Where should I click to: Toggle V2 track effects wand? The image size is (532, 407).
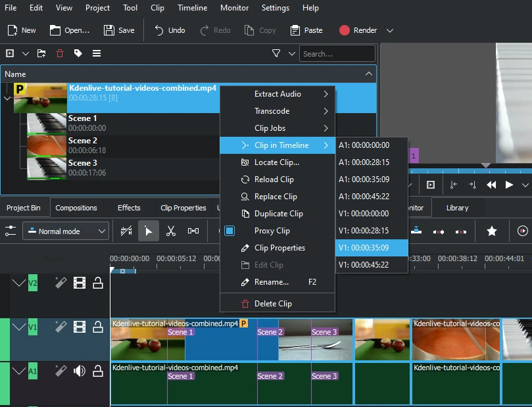point(61,283)
